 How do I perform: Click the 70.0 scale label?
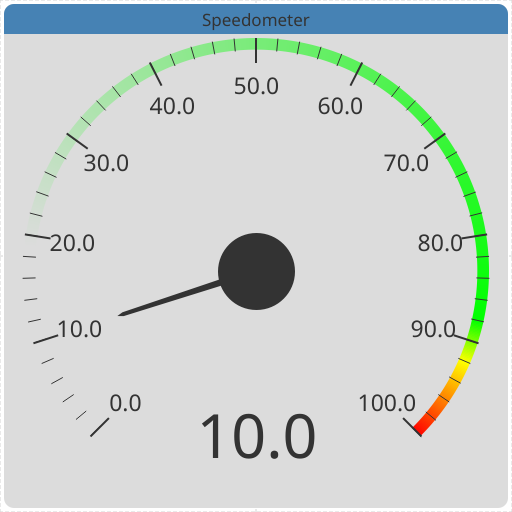click(x=406, y=163)
